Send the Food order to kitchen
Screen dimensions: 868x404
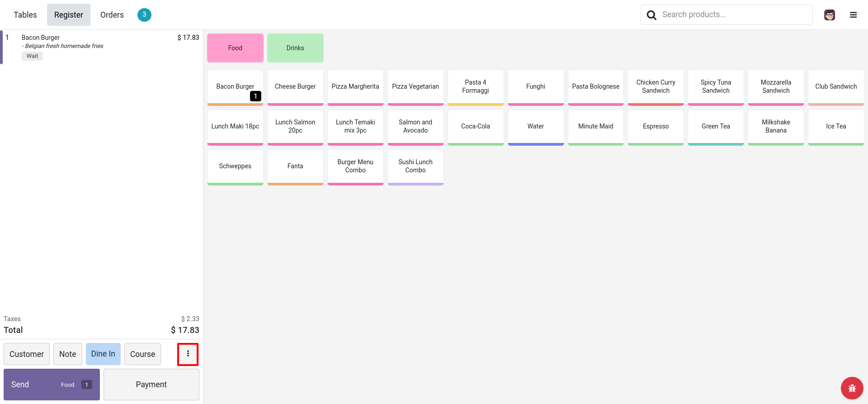click(52, 385)
